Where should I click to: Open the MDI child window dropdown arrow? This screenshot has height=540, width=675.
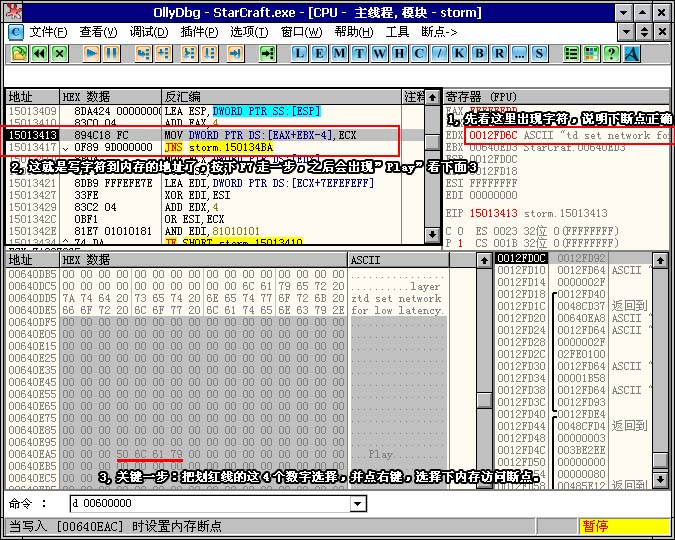[x=626, y=32]
